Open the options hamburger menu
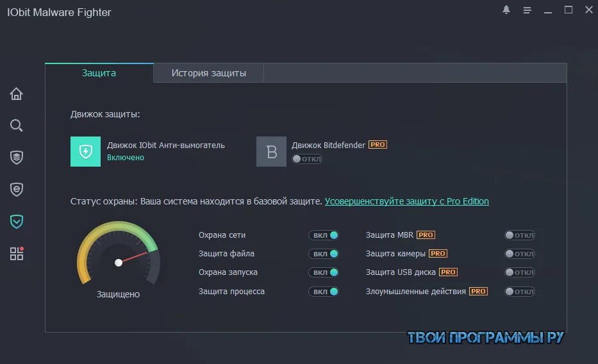 527,10
